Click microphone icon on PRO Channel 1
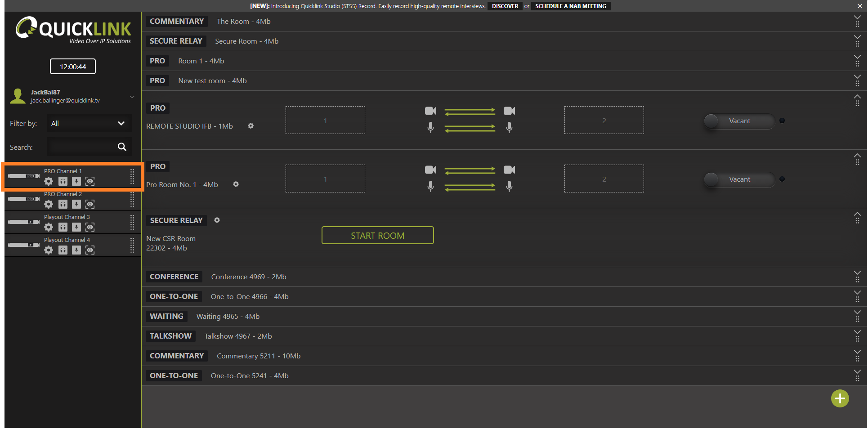Viewport: 868px width, 429px height. (76, 181)
